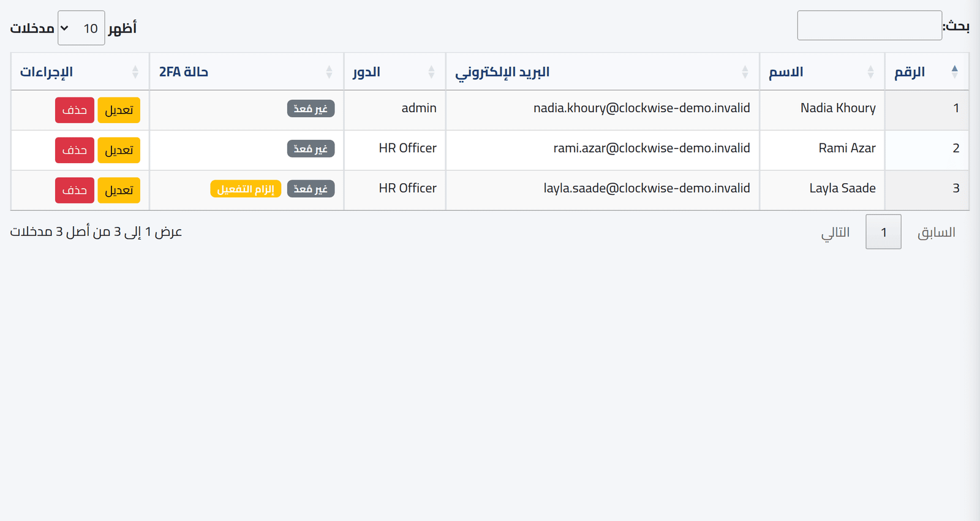
Task: Click the غير مفعّل badge for Layla Saade
Action: [311, 189]
